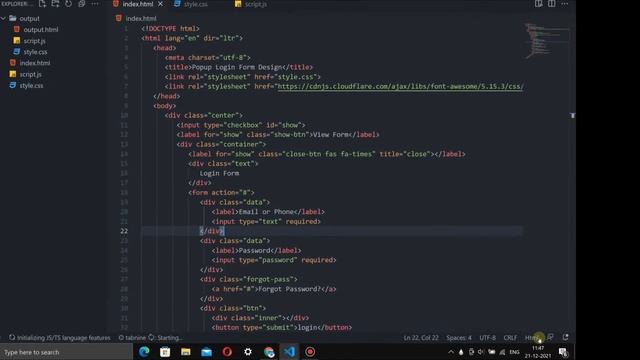Open notifications bell in status bar
This screenshot has height=360, width=640.
pyautogui.click(x=565, y=337)
